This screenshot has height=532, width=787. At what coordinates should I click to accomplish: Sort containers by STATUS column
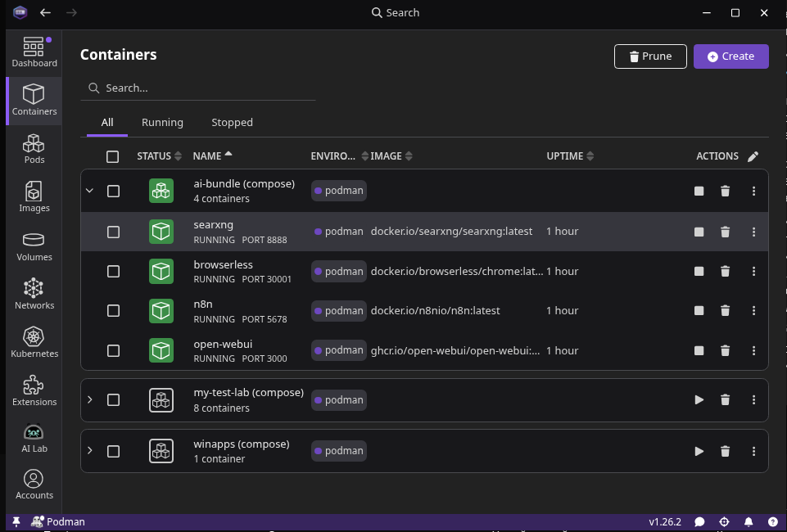159,156
